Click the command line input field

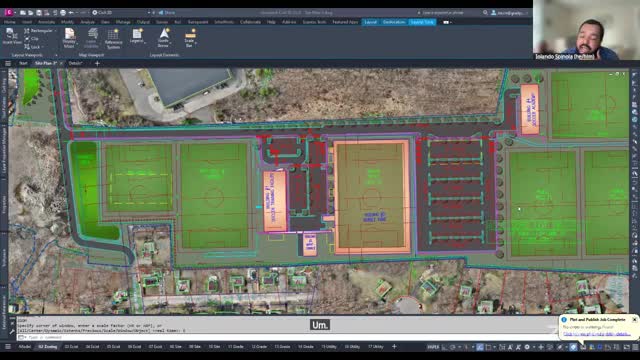click(286, 337)
